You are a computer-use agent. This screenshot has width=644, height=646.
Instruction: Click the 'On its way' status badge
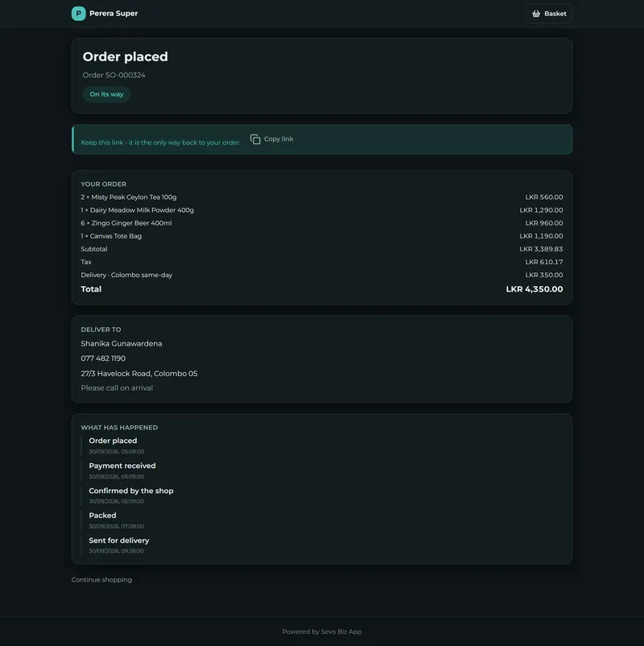[106, 94]
